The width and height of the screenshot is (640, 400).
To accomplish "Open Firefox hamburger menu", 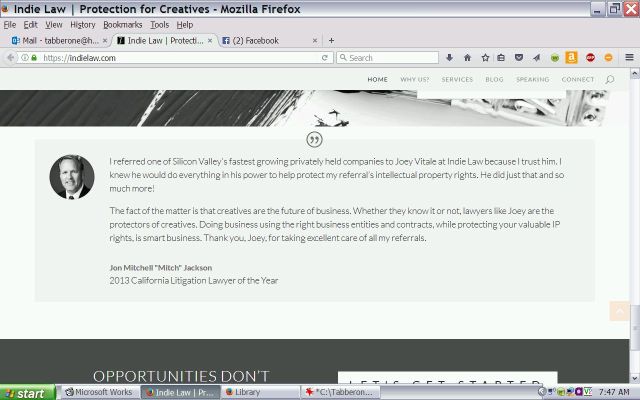I will [x=629, y=58].
